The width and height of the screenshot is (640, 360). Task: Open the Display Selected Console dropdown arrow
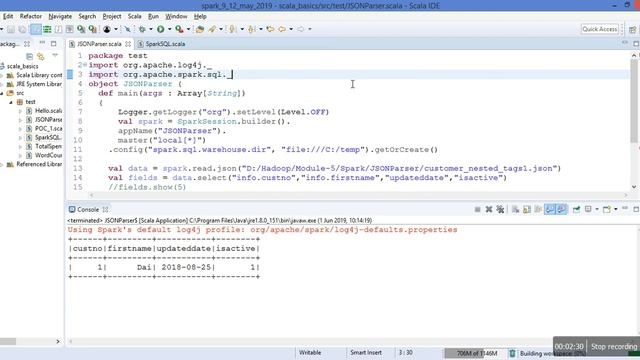click(597, 209)
